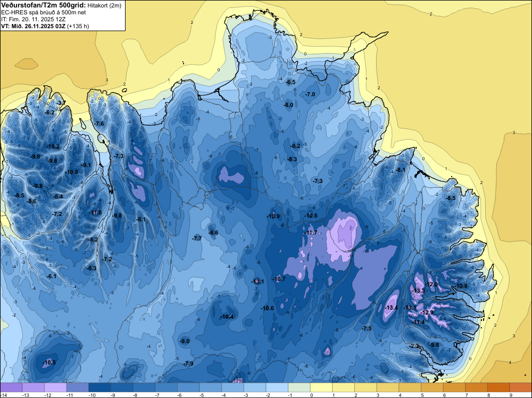The width and height of the screenshot is (532, 398).
Task: Click the -10.9 temperature label
Action: 273,216
